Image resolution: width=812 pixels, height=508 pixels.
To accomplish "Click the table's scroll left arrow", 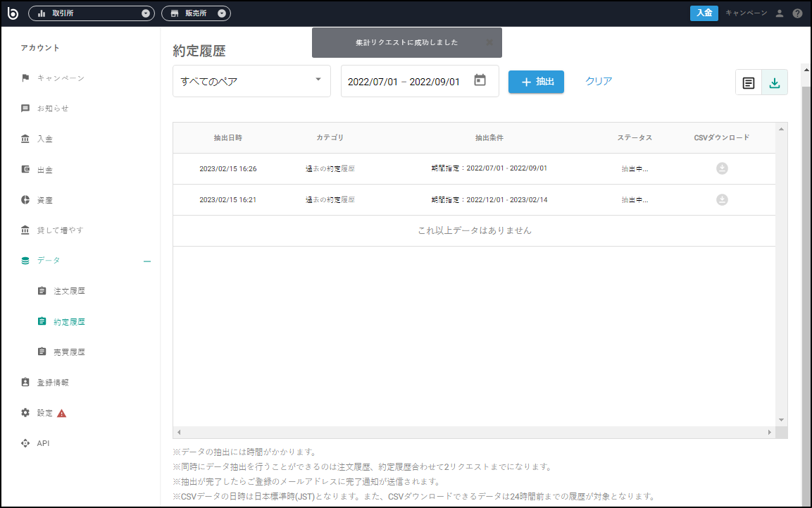I will click(179, 432).
